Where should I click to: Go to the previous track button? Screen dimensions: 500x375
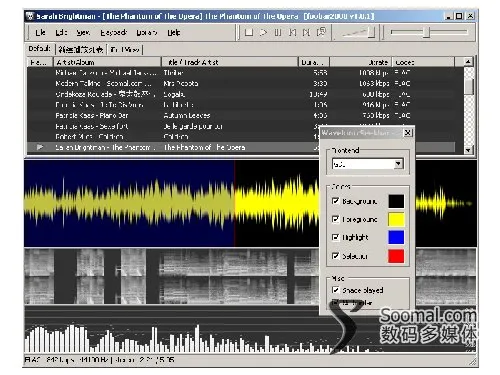pos(292,32)
